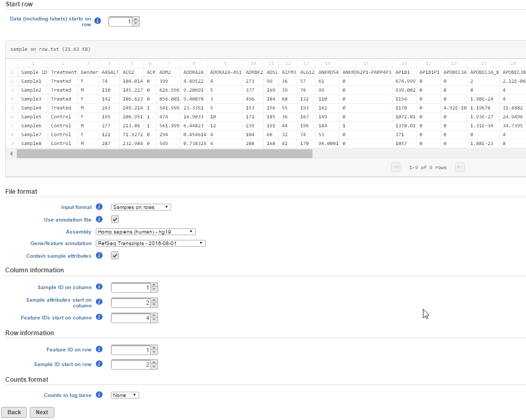Click info icon beside Input format
The image size is (526, 420).
[99, 207]
